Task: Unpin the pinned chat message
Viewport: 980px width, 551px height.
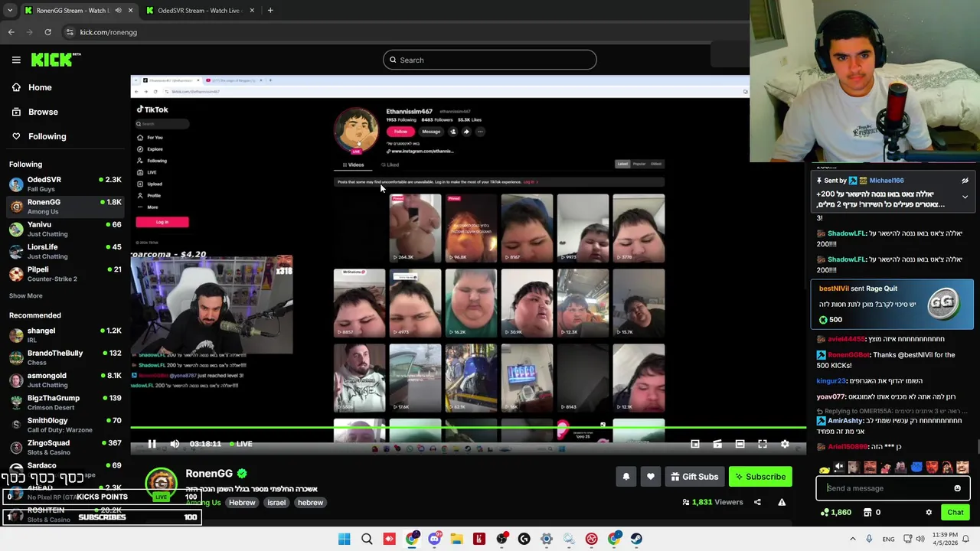Action: click(965, 181)
